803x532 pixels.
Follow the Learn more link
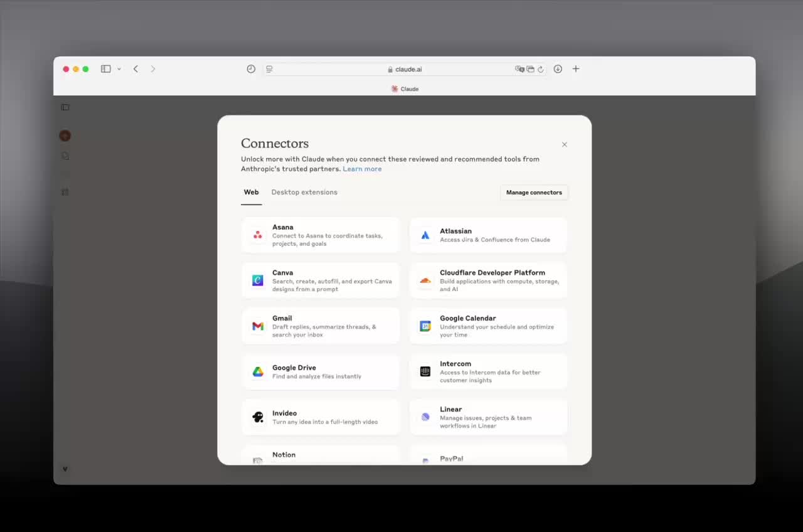tap(362, 169)
